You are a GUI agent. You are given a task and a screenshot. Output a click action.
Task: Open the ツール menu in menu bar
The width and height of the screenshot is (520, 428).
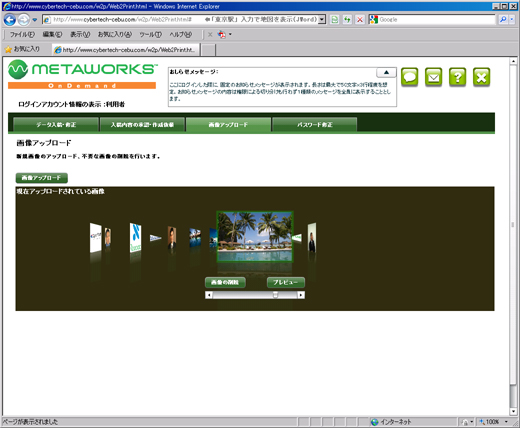tap(150, 34)
